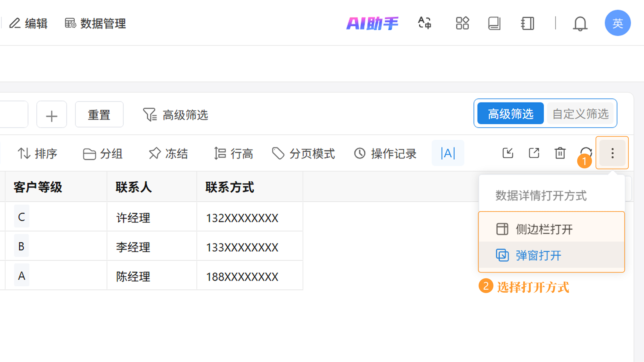The height and width of the screenshot is (362, 644).
Task: Open the three-dot more options menu
Action: pyautogui.click(x=612, y=153)
